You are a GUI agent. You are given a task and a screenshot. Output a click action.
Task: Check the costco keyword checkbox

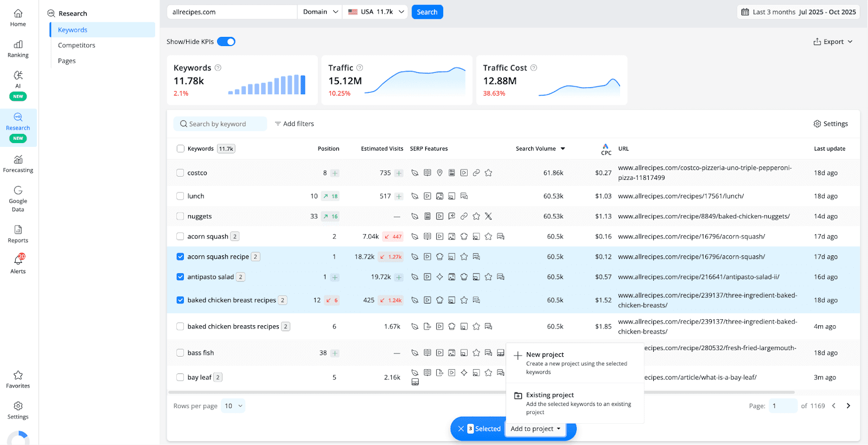(180, 173)
